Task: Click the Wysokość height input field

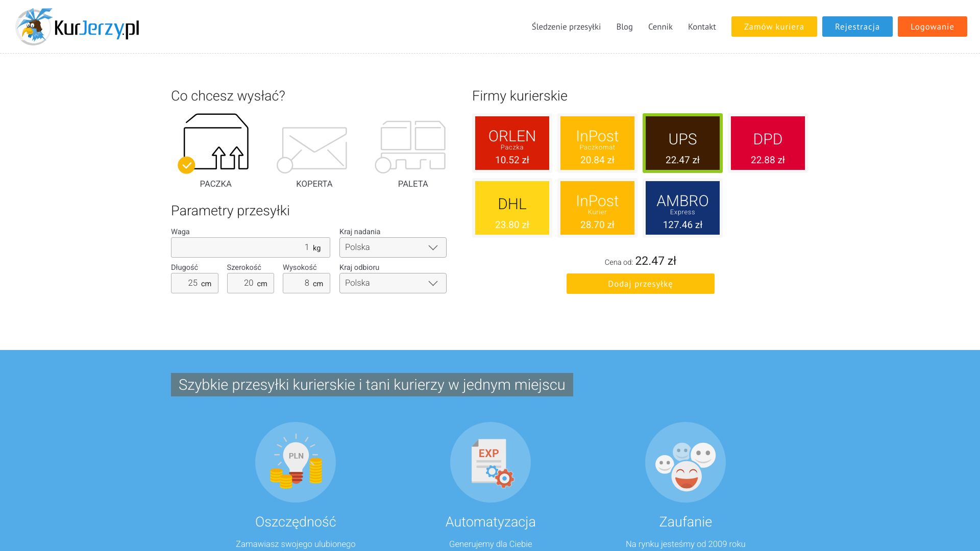Action: click(x=306, y=283)
